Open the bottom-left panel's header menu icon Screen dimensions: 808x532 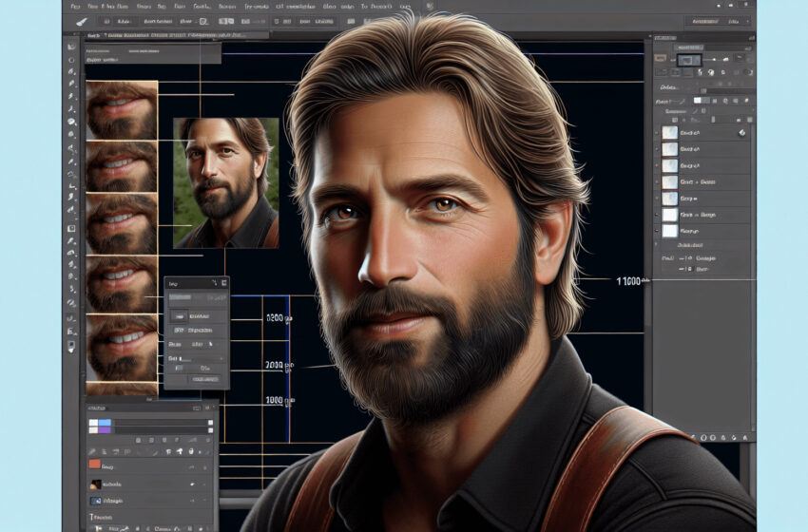tap(207, 408)
